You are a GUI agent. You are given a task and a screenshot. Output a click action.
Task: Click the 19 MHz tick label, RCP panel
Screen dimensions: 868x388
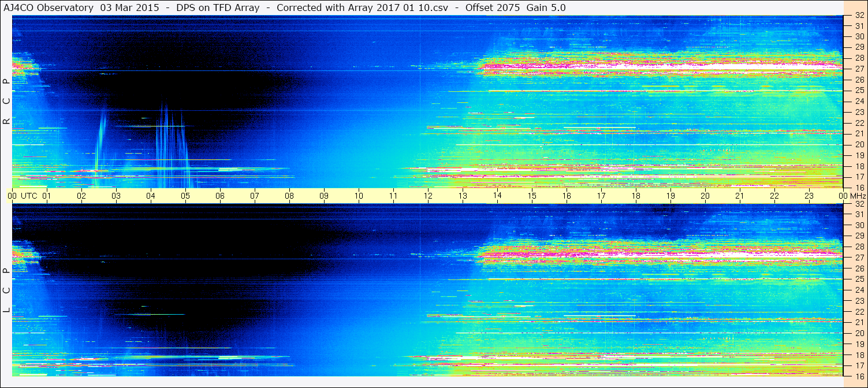pyautogui.click(x=859, y=155)
